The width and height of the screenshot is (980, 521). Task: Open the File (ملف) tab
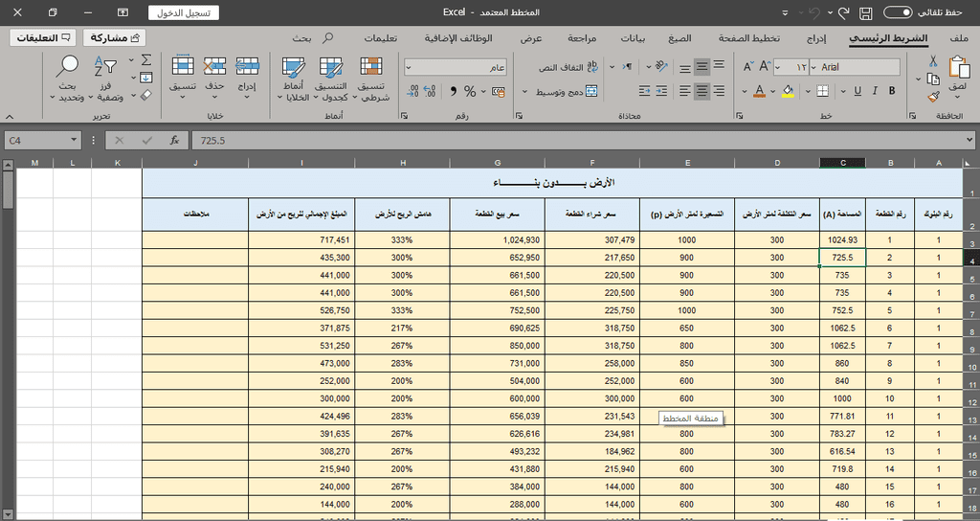point(958,38)
